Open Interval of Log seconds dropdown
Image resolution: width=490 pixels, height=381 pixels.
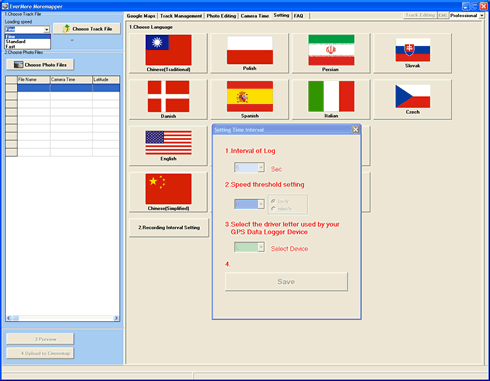coord(261,167)
